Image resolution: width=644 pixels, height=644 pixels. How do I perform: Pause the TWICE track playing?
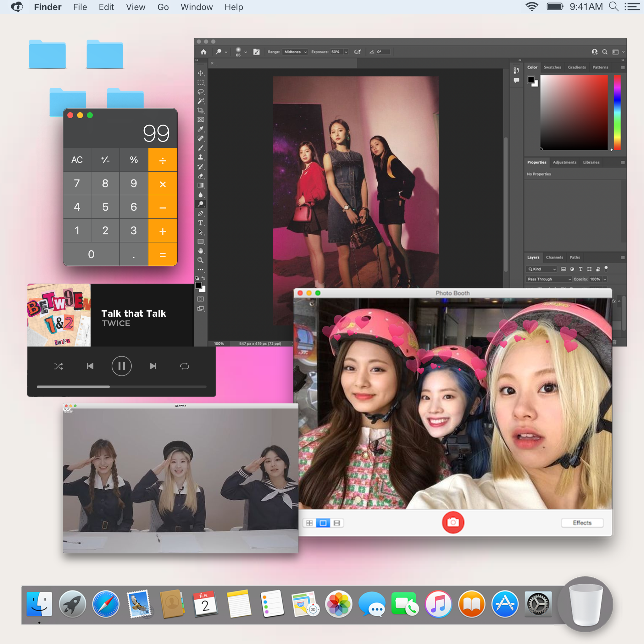(x=122, y=366)
